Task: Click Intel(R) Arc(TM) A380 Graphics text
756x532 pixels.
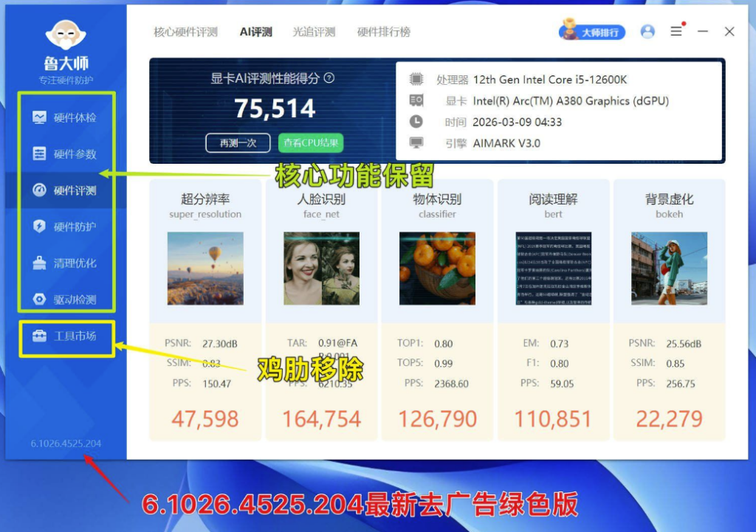Action: point(571,100)
